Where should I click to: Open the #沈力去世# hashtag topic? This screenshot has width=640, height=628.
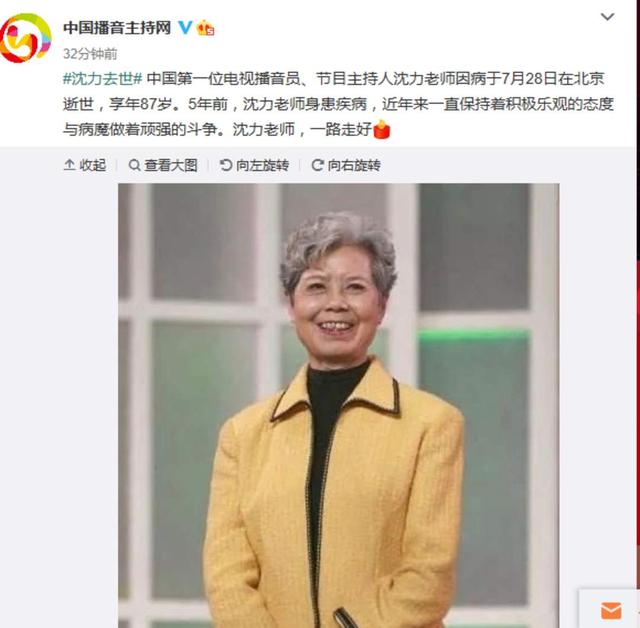(x=102, y=78)
